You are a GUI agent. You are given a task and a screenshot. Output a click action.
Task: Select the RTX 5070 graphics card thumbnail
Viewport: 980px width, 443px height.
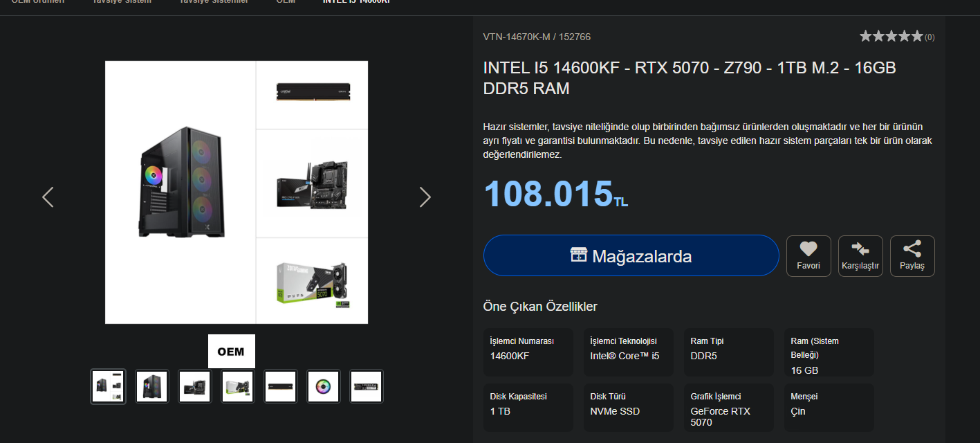click(237, 386)
